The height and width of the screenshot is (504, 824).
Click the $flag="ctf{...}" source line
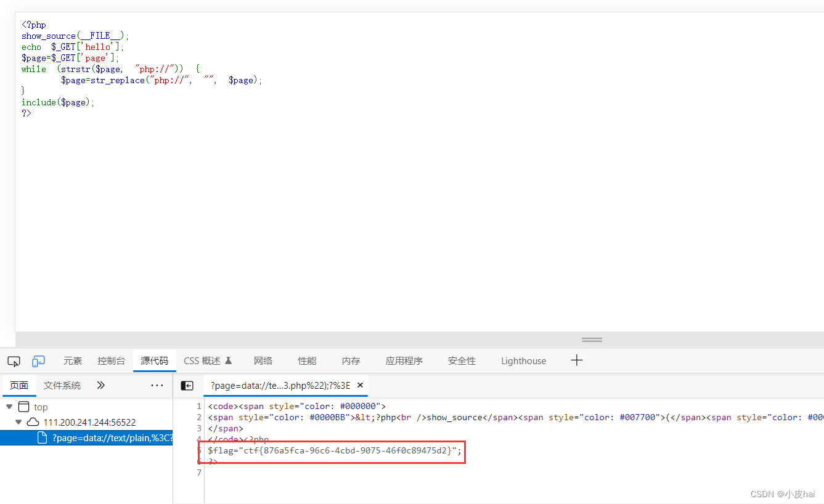coord(335,450)
